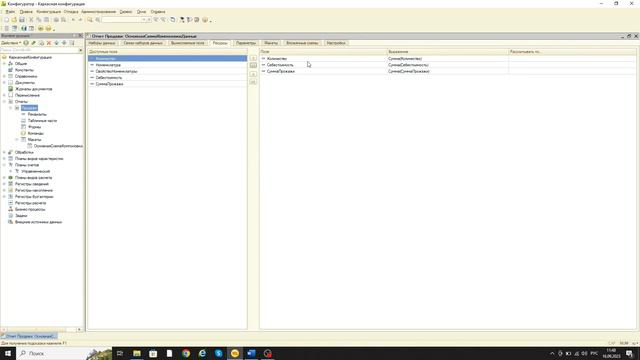Click the search text field in the main toolbar
This screenshot has height=360, width=640.
tap(122, 20)
